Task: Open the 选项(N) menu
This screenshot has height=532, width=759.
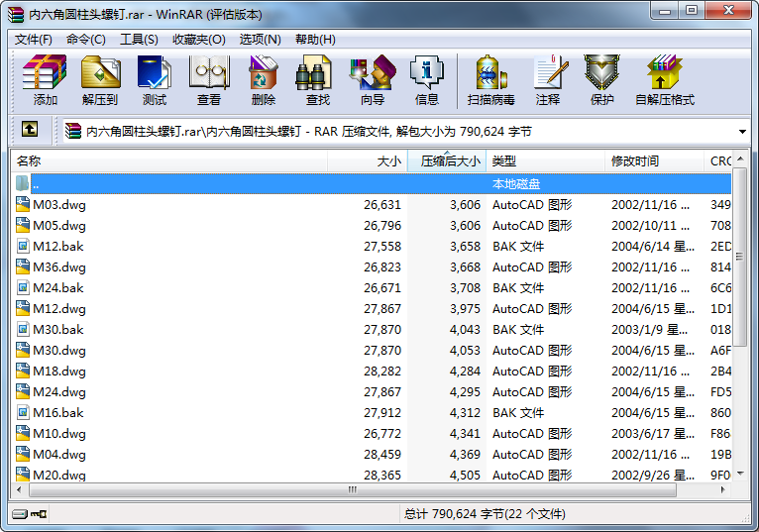Action: (260, 40)
